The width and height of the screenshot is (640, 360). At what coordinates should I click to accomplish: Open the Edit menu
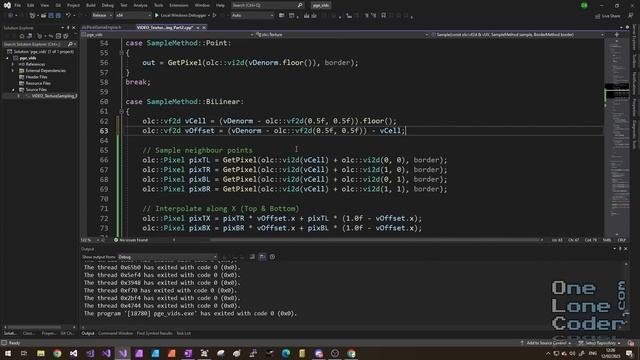point(31,5)
